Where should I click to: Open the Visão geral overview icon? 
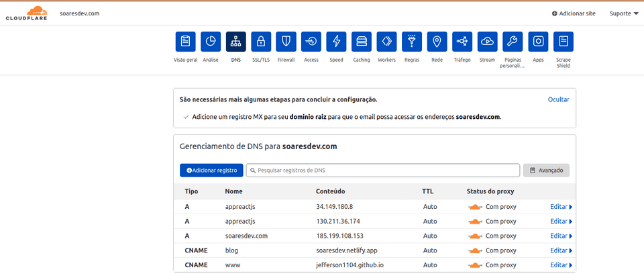pos(185,42)
